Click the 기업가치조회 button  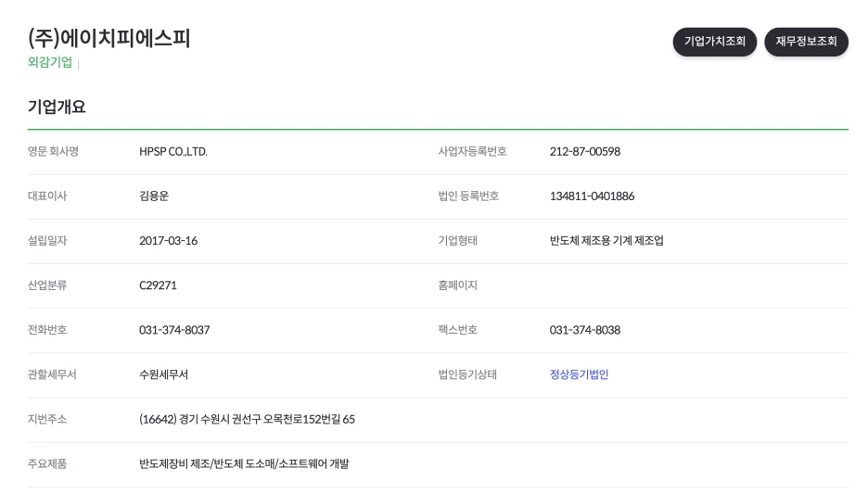714,42
